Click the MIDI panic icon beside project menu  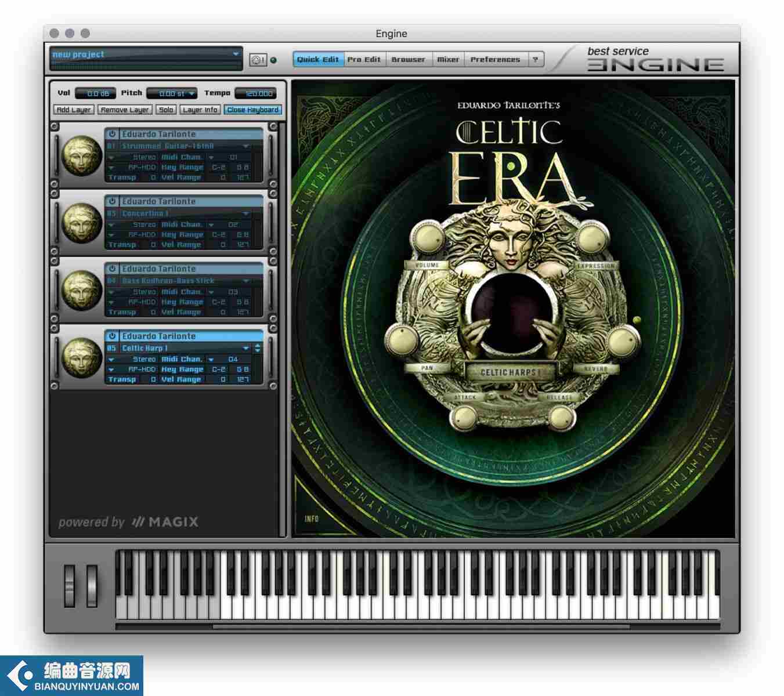[258, 60]
